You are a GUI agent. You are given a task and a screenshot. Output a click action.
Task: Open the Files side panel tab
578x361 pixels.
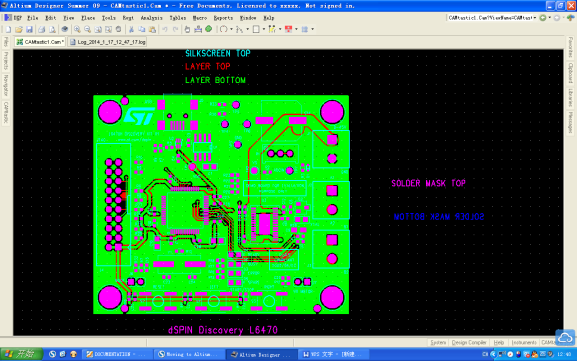6,42
